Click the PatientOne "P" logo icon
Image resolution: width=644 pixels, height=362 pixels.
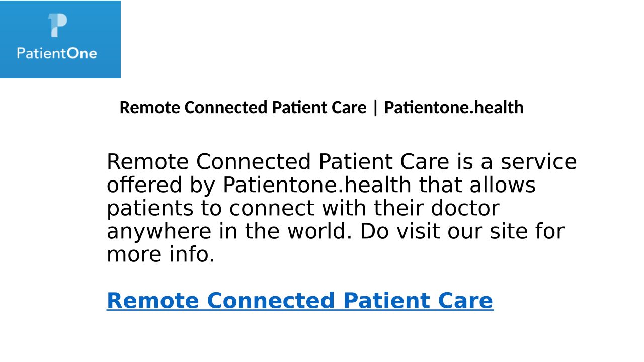[57, 25]
